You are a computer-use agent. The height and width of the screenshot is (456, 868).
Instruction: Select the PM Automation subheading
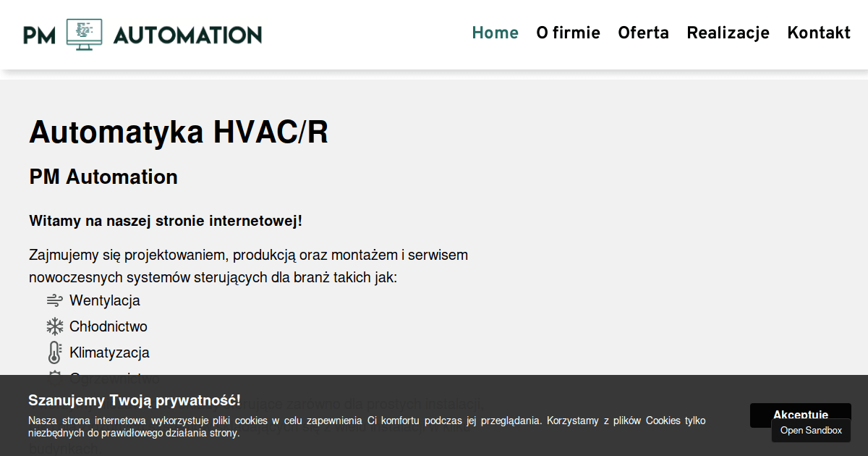(103, 177)
